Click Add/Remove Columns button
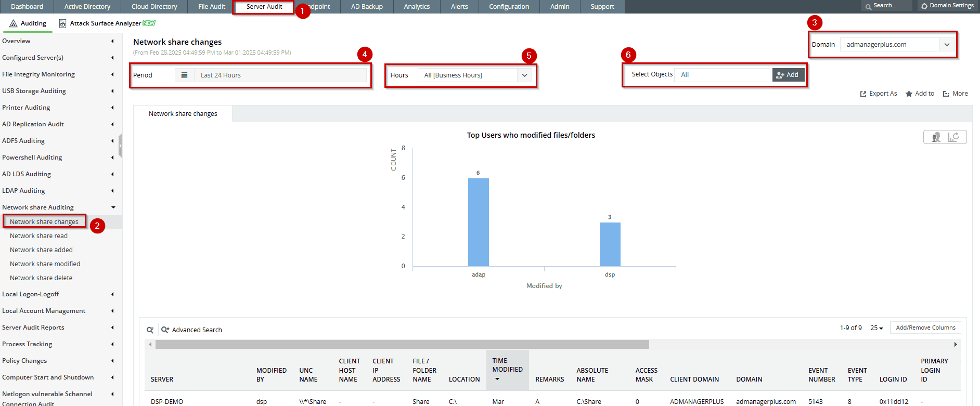Screen dimensions: 980x406 coord(925,328)
